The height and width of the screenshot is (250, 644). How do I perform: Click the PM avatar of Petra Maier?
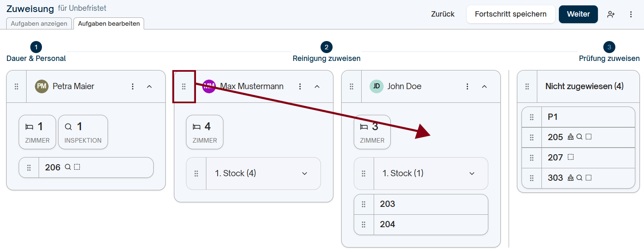(42, 86)
